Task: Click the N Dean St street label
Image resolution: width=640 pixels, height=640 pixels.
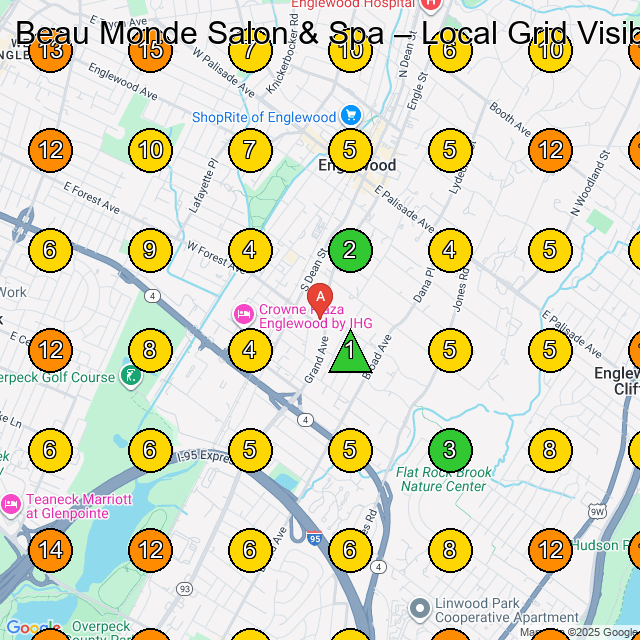Action: tap(408, 54)
